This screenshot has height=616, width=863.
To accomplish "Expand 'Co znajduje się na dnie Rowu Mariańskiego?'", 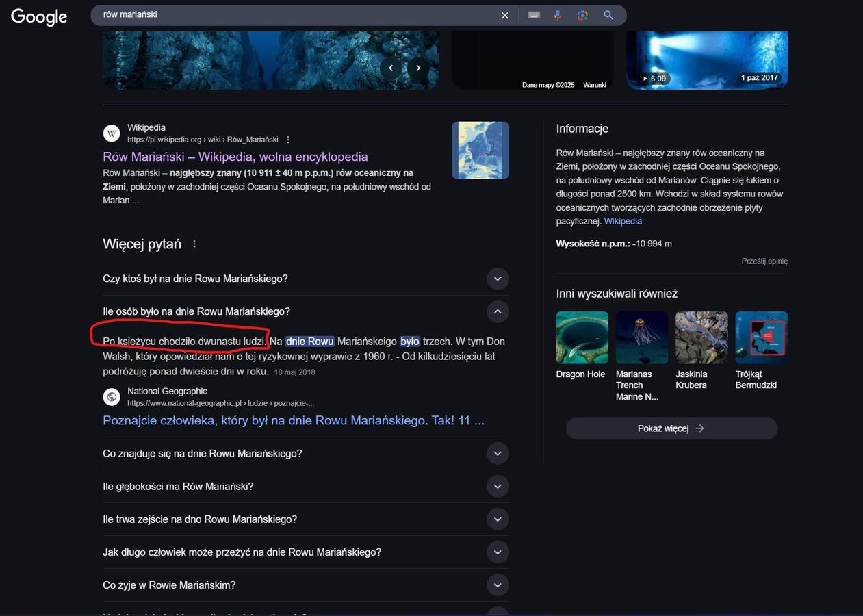I will coord(306,453).
